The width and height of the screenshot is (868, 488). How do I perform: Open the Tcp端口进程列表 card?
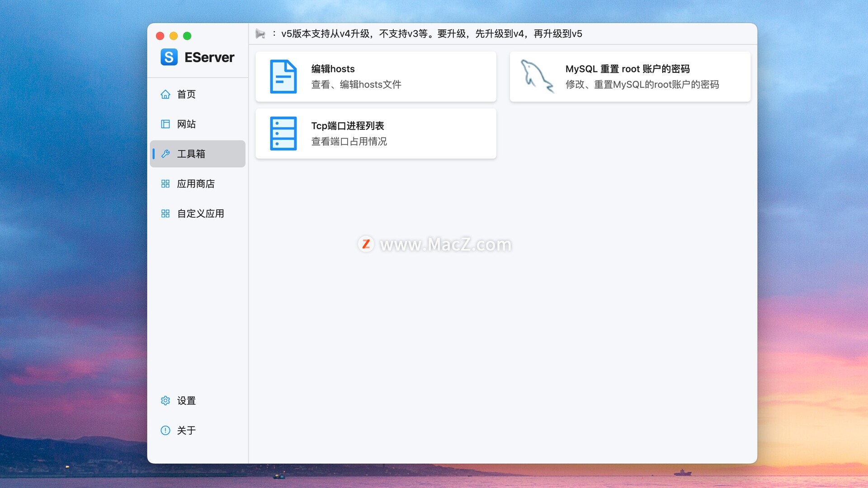[375, 133]
